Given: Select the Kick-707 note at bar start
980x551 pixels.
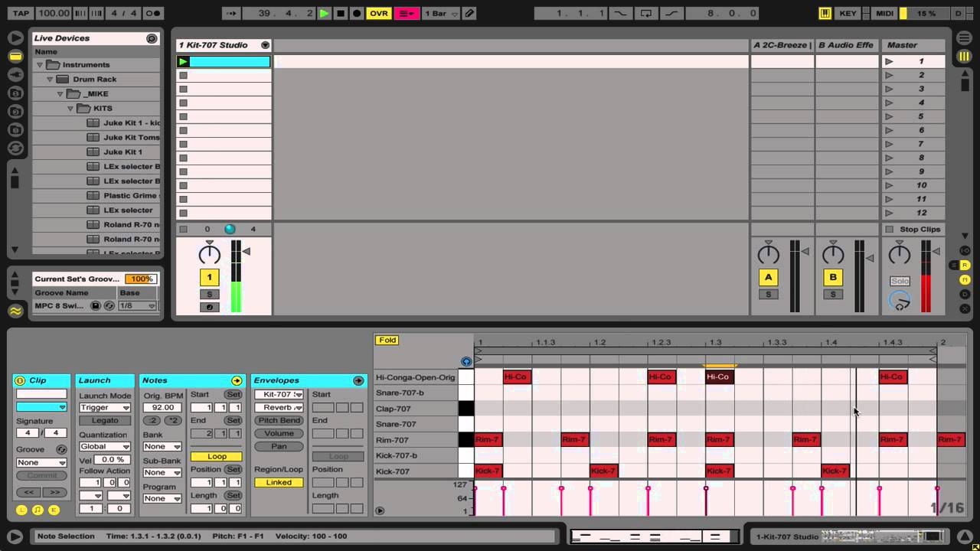Looking at the screenshot, I should point(488,471).
